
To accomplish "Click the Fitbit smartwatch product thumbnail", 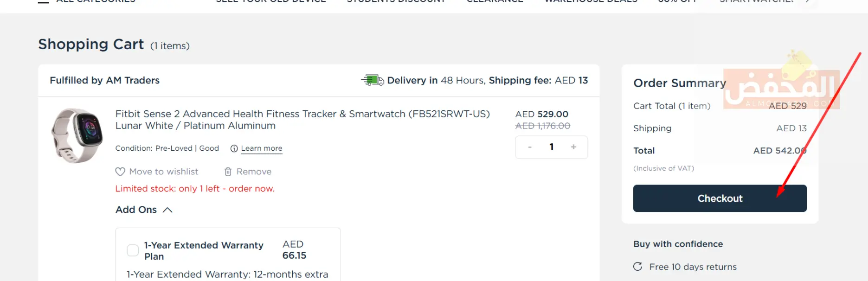I will point(77,135).
